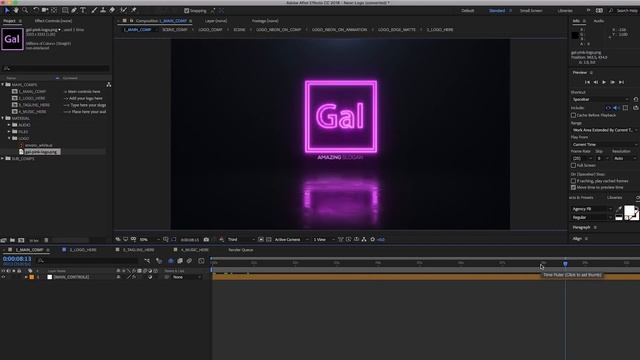This screenshot has height=360, width=640.
Task: Jump to the first frame in Preview
Action: (587, 82)
